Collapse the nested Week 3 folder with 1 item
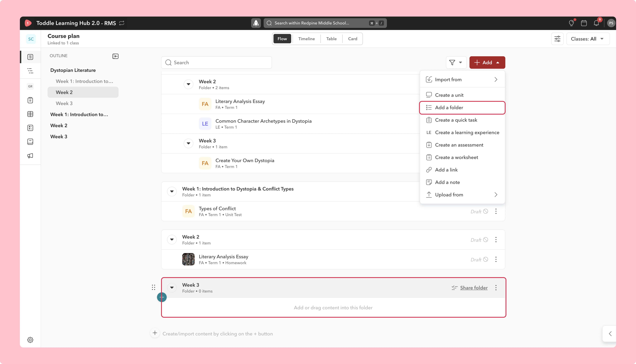 pos(188,144)
